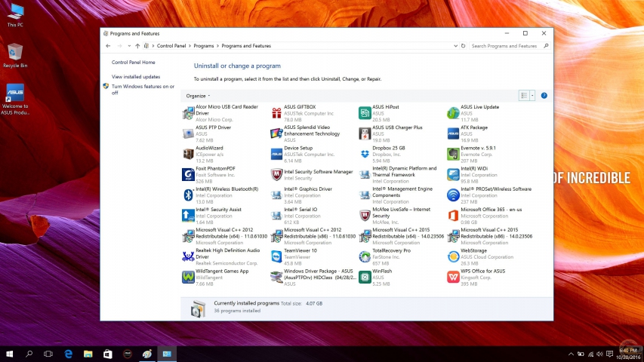Open the Recycle Bin desktop icon
Viewport: 644px width, 362px height.
point(15,55)
